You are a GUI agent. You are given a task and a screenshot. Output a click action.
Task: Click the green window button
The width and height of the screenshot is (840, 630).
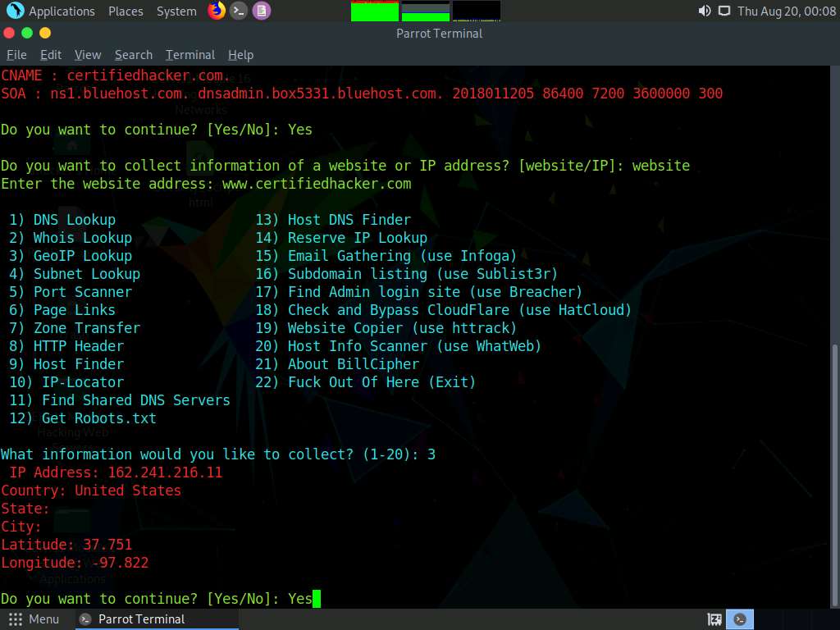[x=27, y=33]
